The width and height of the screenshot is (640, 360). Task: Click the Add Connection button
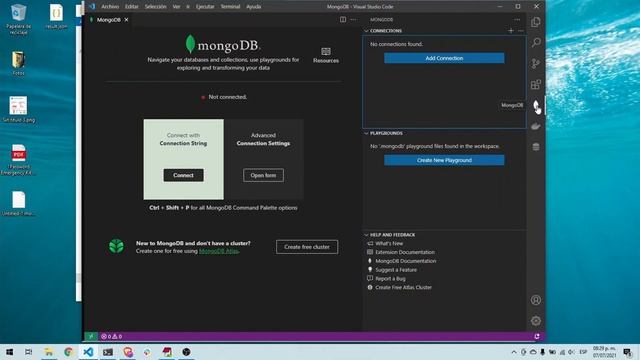(x=444, y=58)
